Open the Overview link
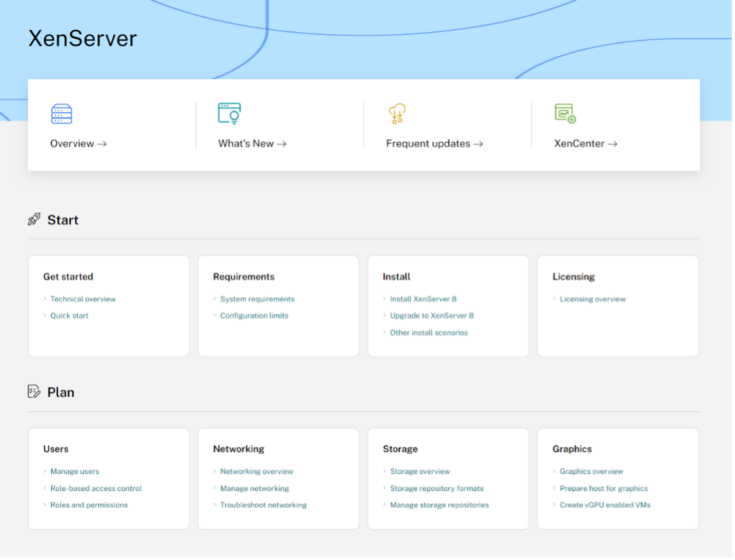Viewport: 735px width, 560px height. tap(78, 143)
